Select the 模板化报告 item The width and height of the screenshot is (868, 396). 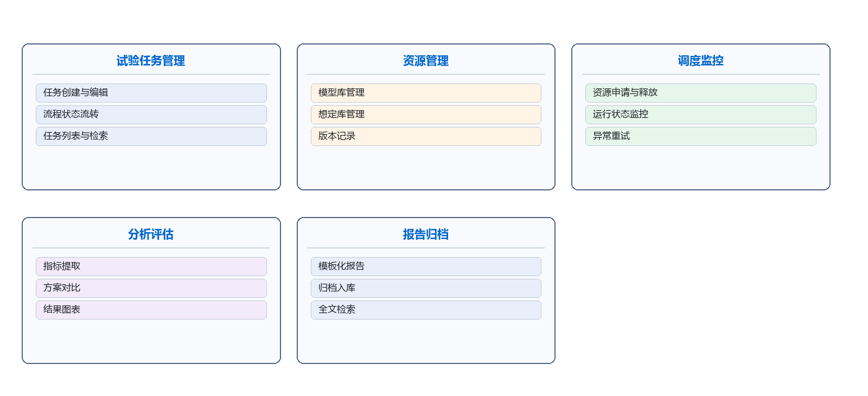[x=426, y=266]
